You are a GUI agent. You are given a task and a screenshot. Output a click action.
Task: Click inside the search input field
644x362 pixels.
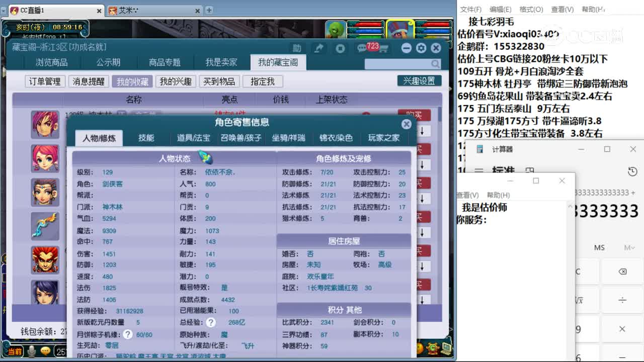point(397,64)
